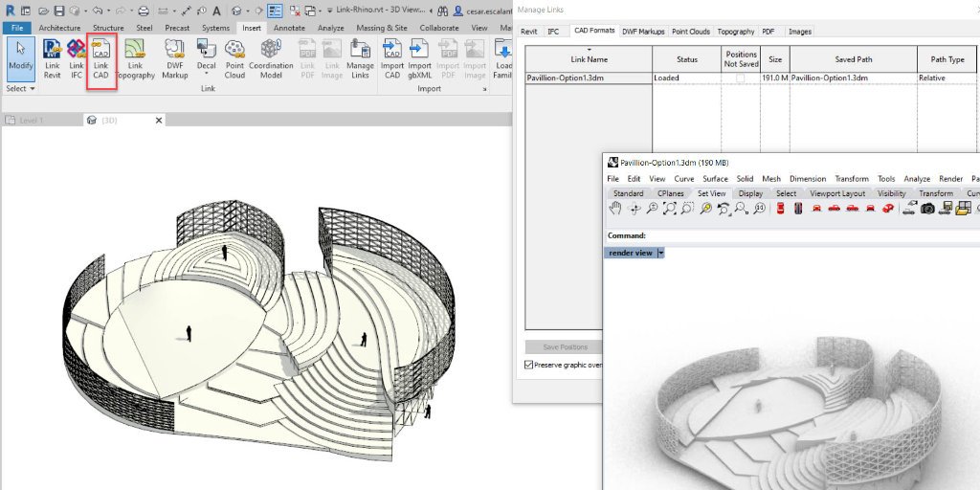Open the Revit File tab
This screenshot has width=980, height=490.
17,28
